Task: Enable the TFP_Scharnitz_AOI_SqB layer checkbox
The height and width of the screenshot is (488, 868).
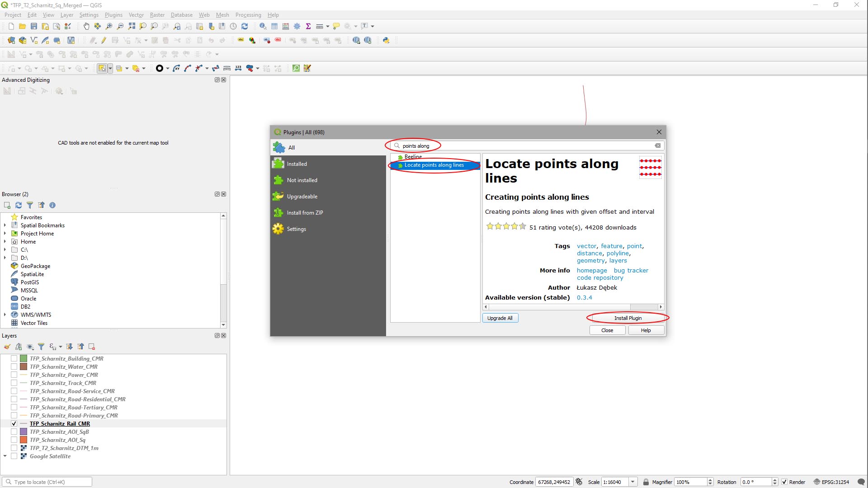Action: 14,432
